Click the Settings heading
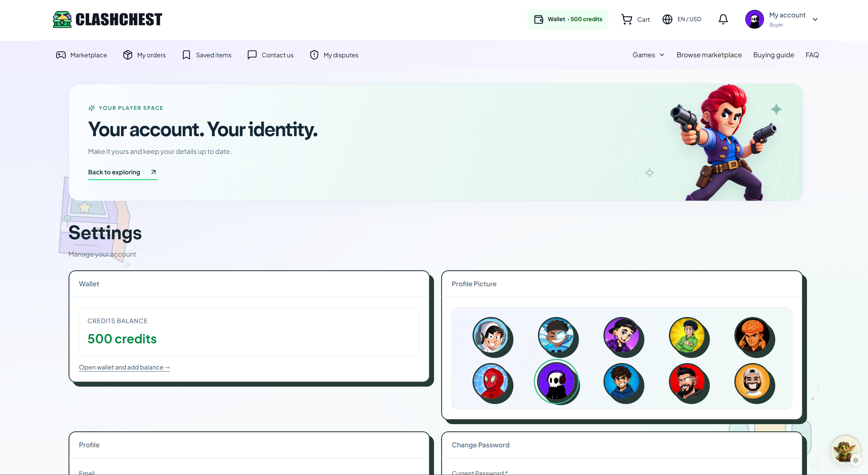This screenshot has width=868, height=475. 105,233
